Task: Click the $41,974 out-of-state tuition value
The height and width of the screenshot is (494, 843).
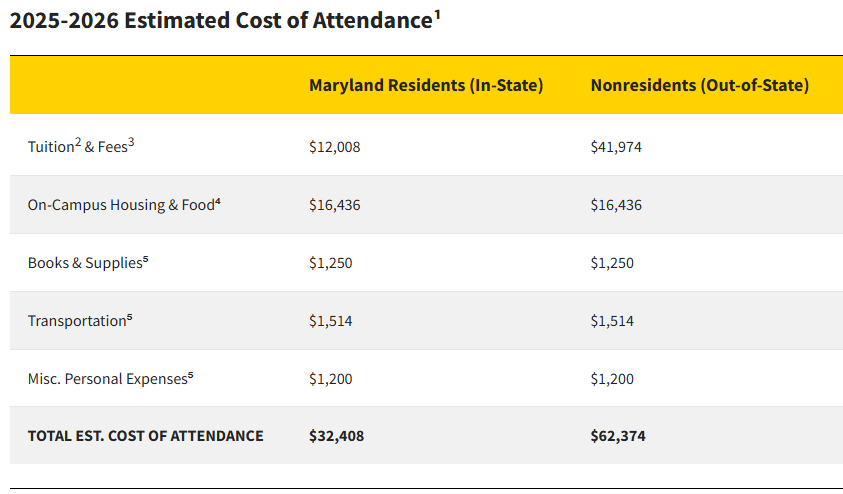Action: 616,147
